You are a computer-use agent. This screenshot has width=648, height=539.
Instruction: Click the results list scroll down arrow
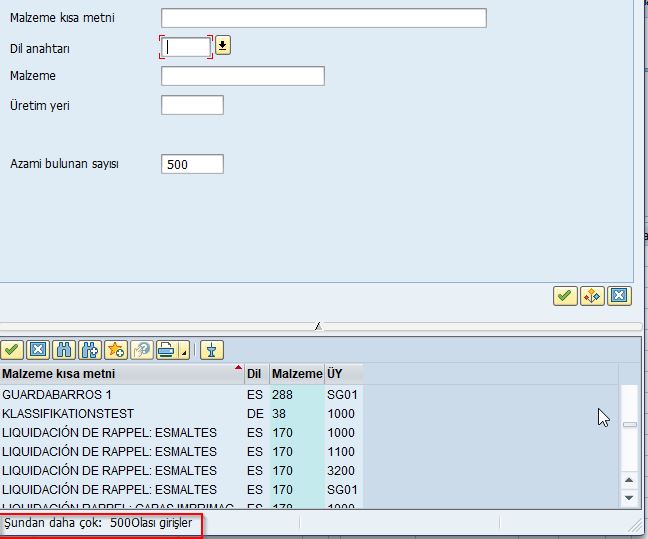629,497
